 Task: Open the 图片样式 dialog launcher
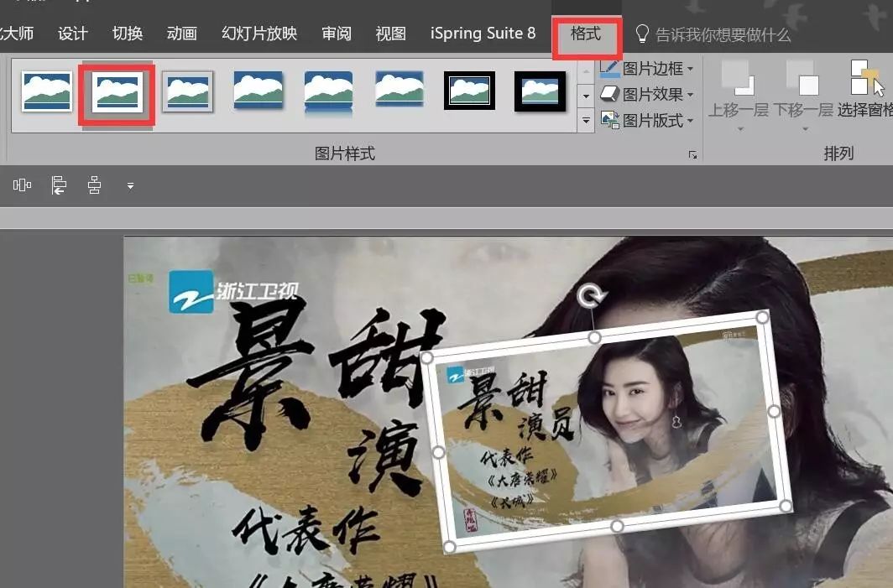(x=692, y=155)
